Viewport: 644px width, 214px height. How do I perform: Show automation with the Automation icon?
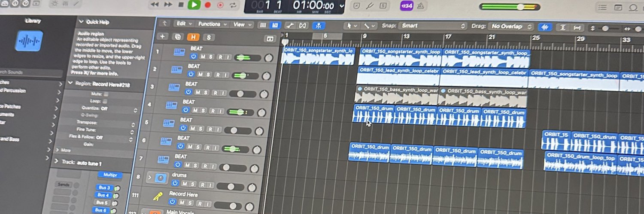tap(290, 25)
